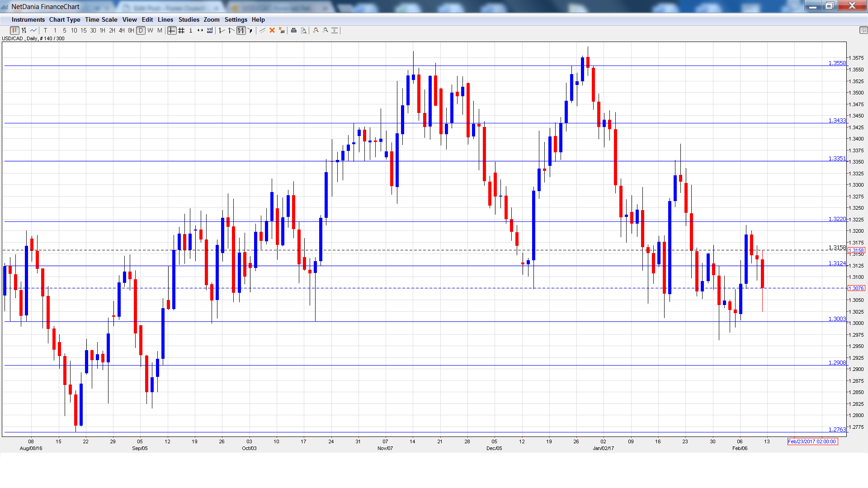Open the Studies menu
868x488 pixels.
(x=189, y=20)
